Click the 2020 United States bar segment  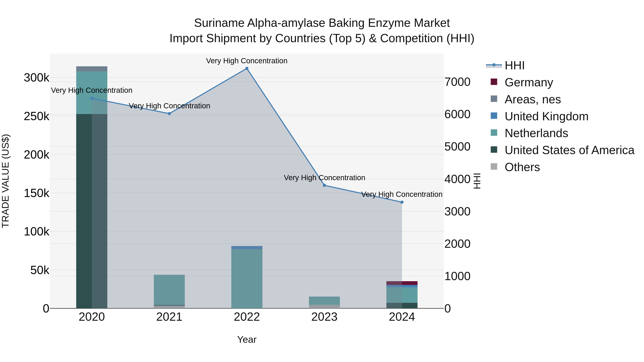point(92,211)
